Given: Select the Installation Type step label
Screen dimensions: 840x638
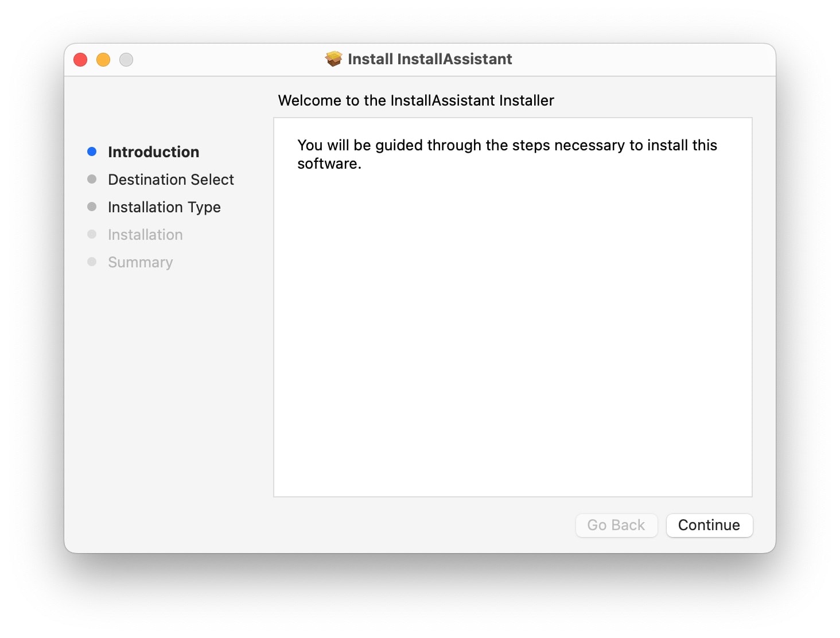Looking at the screenshot, I should [x=164, y=207].
